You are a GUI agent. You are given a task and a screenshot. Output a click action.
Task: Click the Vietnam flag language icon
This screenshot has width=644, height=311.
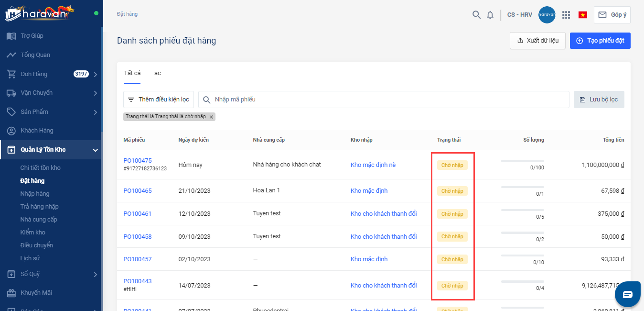coord(583,15)
